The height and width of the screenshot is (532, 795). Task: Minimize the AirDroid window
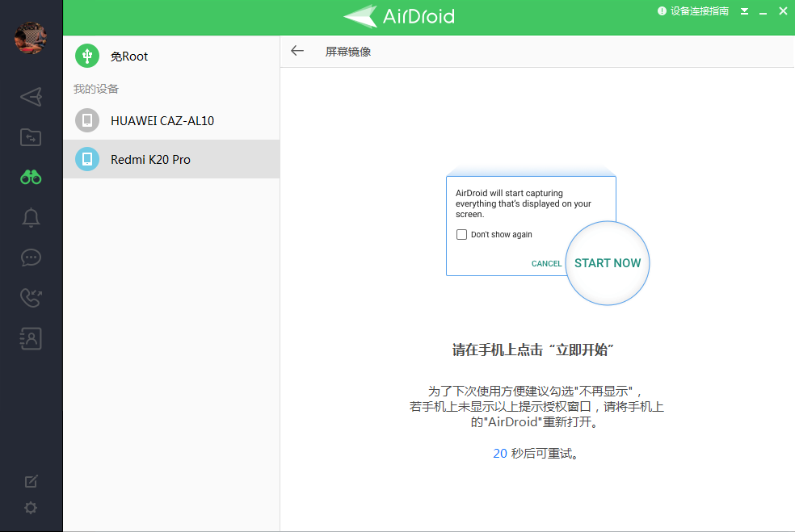click(763, 12)
